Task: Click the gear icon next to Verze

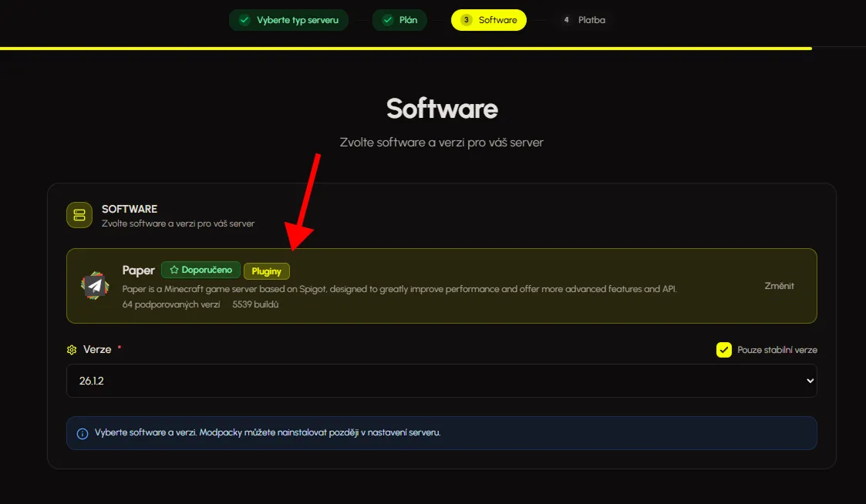Action: 72,349
